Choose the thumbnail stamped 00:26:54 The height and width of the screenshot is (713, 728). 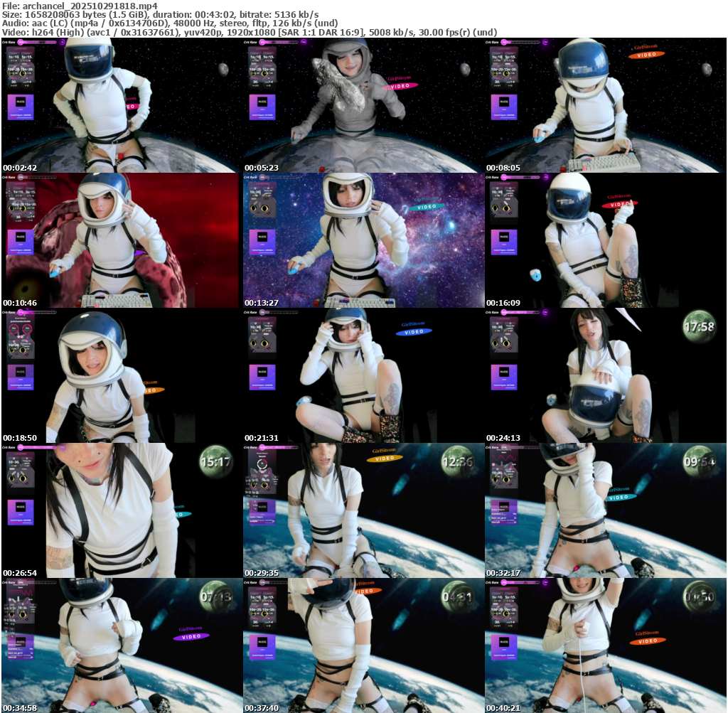(x=122, y=510)
